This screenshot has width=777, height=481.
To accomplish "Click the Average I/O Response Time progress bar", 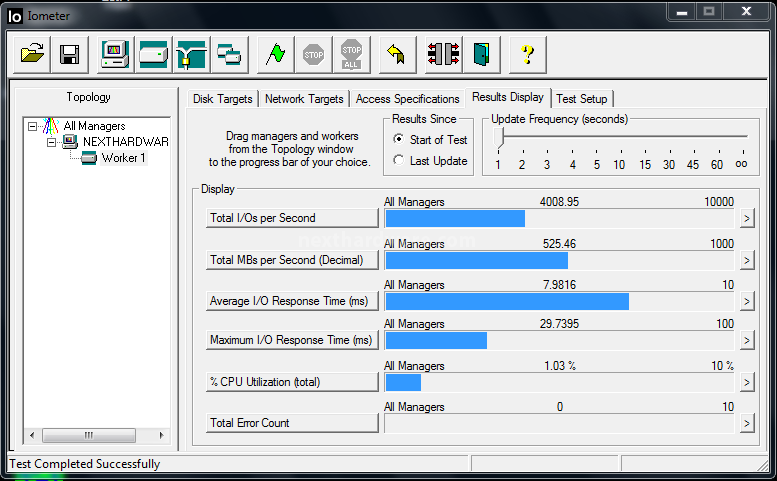I will click(x=559, y=302).
